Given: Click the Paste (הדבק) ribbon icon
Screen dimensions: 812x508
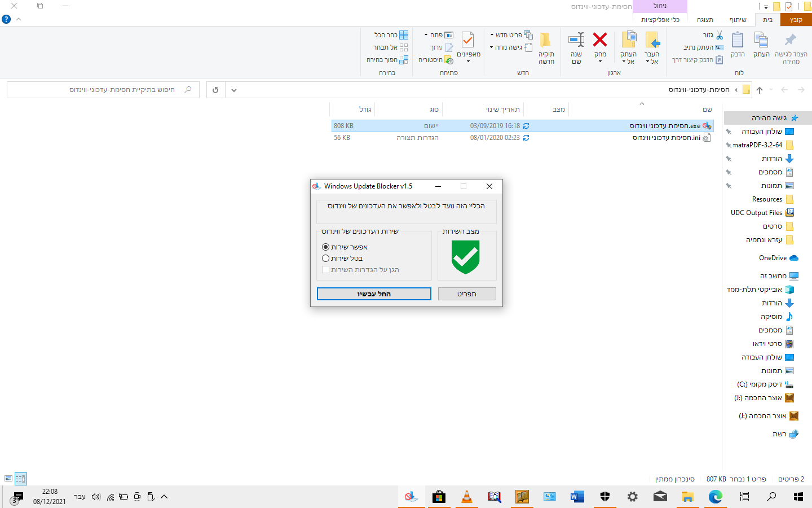Looking at the screenshot, I should click(738, 41).
